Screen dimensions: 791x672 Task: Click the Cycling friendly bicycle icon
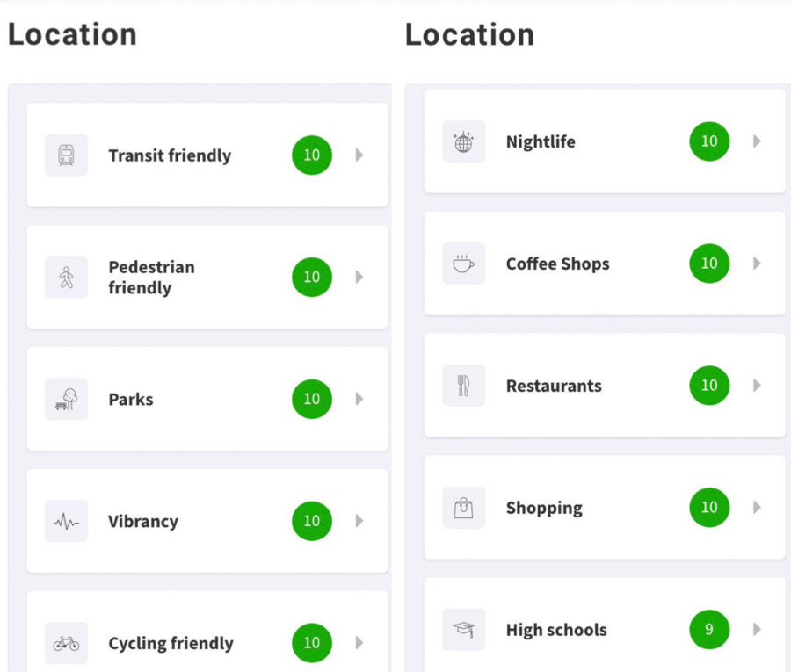coord(67,644)
